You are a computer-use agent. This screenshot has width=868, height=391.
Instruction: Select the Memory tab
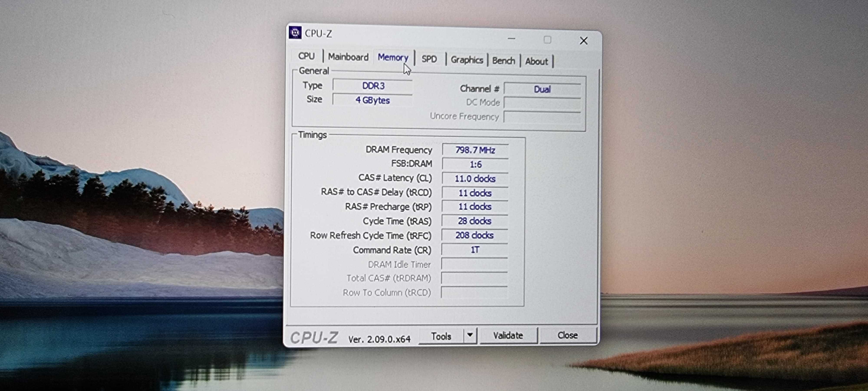click(x=393, y=58)
